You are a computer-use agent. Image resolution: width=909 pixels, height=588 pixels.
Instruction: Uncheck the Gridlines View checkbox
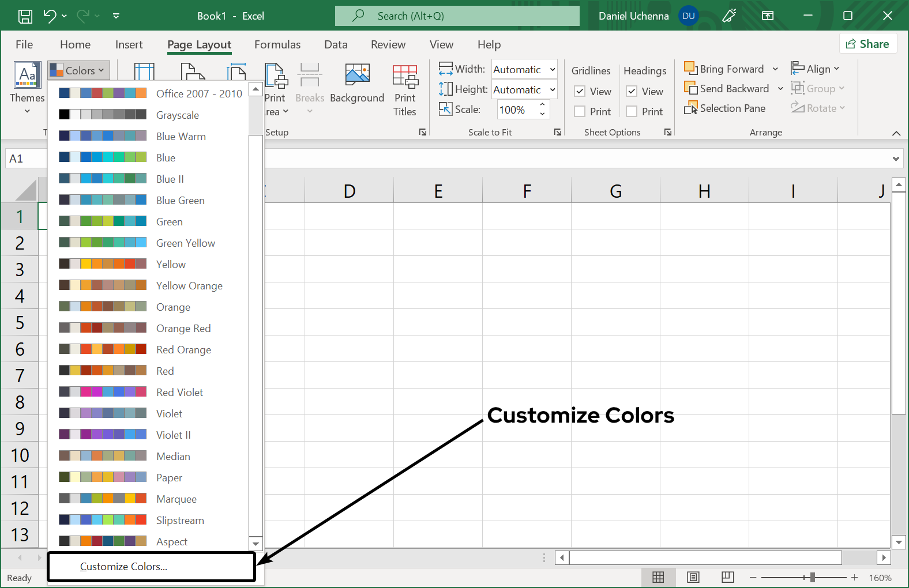(x=580, y=92)
